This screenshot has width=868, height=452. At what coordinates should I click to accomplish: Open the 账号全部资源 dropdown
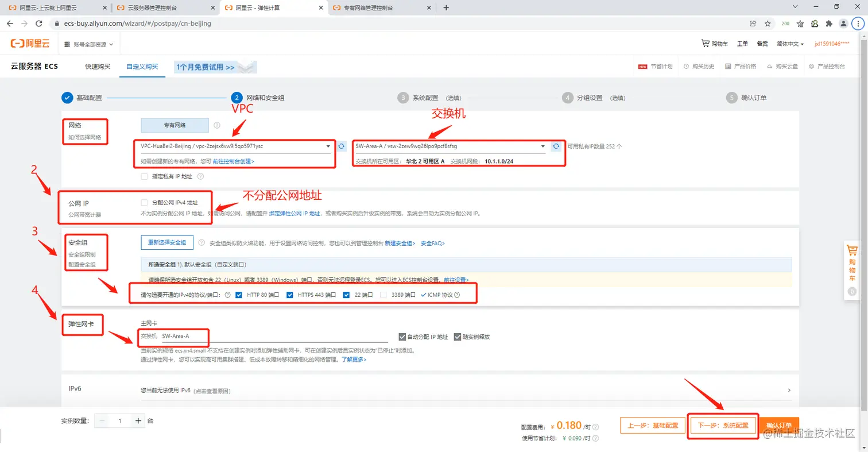coord(89,44)
